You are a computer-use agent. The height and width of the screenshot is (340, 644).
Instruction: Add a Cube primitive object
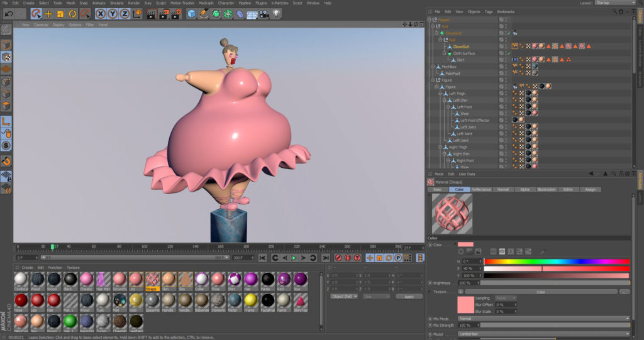coord(191,14)
